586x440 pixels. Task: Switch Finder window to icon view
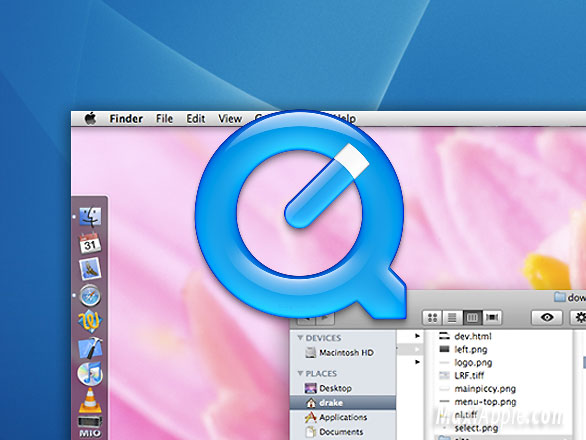point(432,318)
